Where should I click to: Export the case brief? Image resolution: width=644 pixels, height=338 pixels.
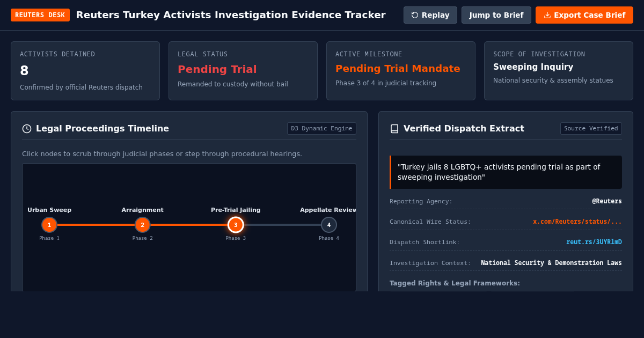pos(584,15)
